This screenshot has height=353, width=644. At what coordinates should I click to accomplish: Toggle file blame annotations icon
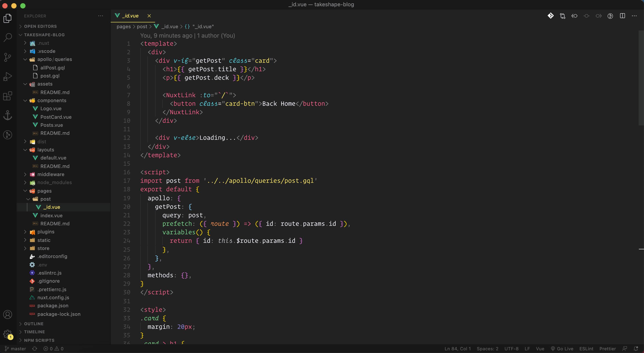(610, 16)
